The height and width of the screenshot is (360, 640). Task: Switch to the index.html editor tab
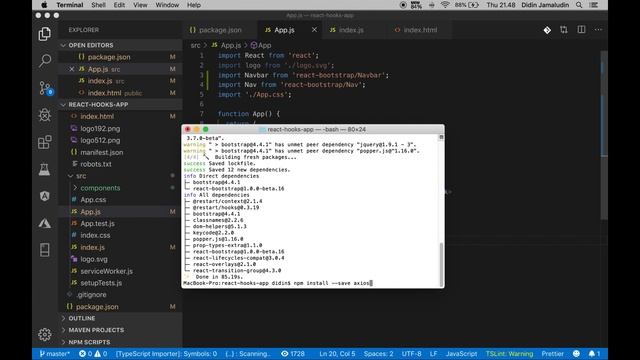pos(420,30)
